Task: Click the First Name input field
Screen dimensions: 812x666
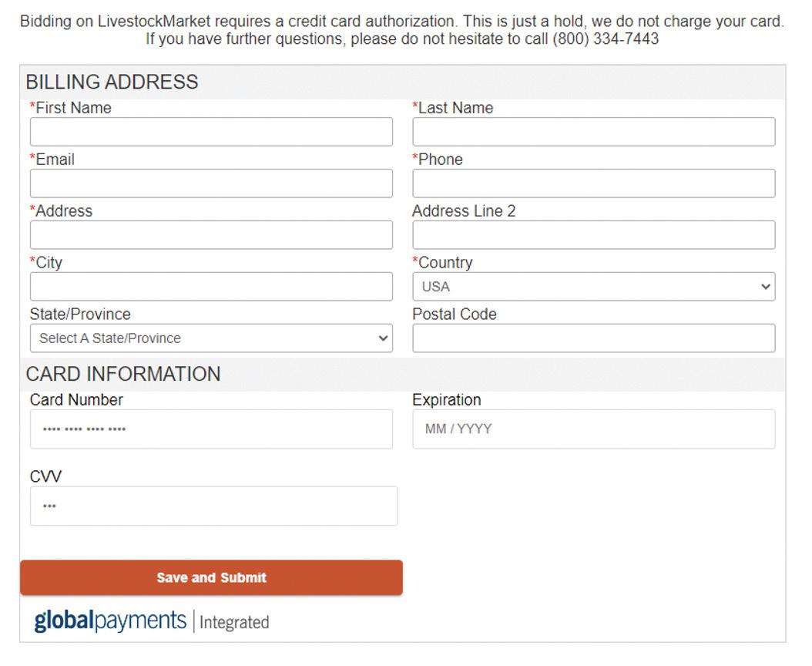Action: coord(211,132)
